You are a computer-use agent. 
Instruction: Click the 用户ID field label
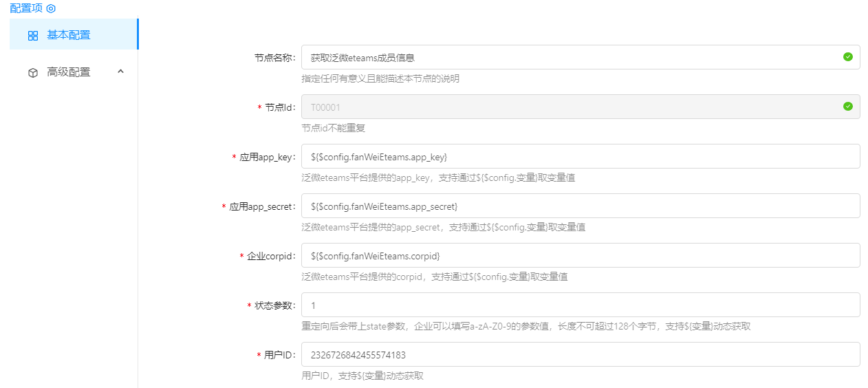(279, 355)
